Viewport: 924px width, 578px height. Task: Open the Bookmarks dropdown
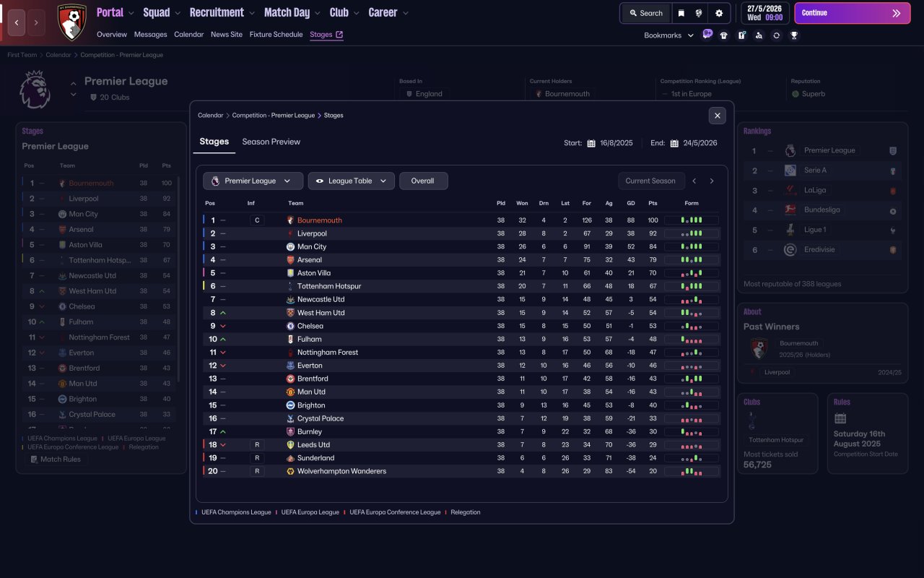point(669,35)
